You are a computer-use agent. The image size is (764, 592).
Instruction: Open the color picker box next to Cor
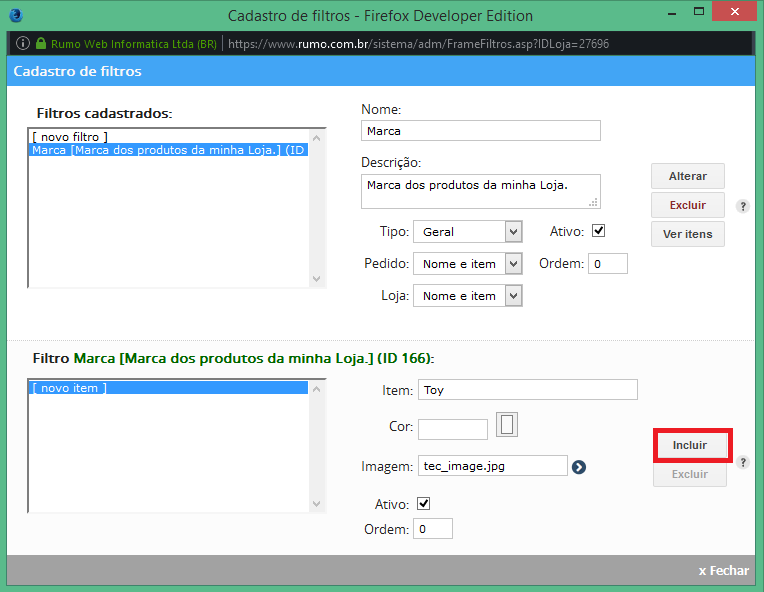(x=507, y=424)
